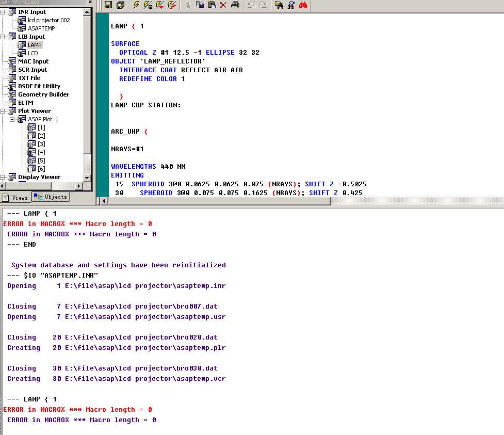This screenshot has width=504, height=435.
Task: Click the Undo arrow icon
Action: (252, 5)
